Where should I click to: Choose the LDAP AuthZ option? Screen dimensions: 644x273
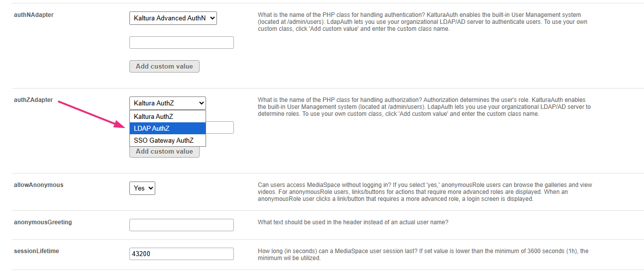168,128
